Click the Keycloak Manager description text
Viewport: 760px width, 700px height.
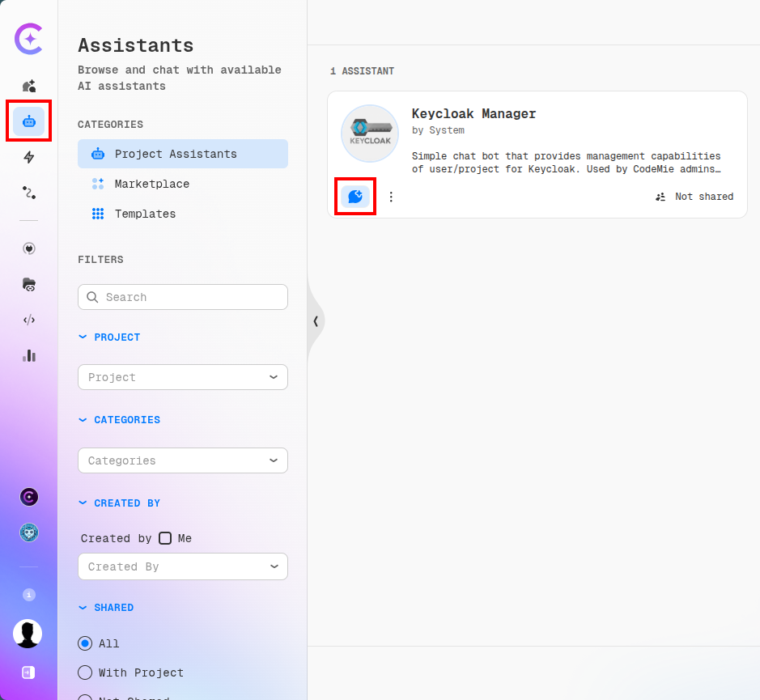pyautogui.click(x=566, y=163)
